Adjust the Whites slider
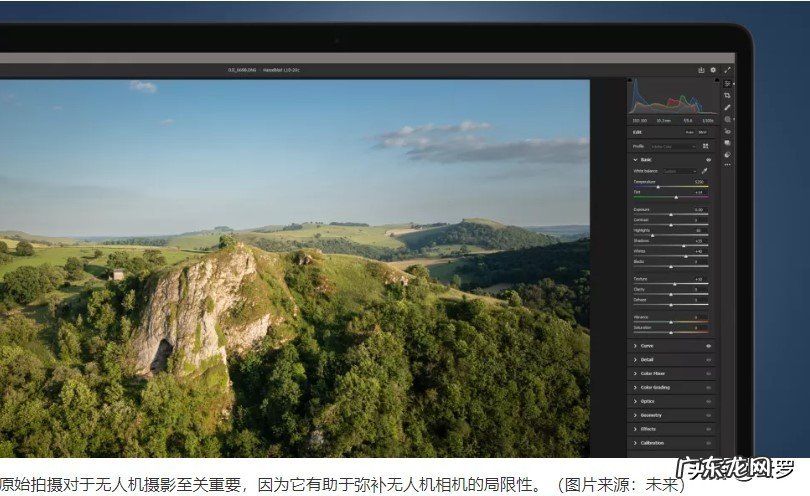Image resolution: width=810 pixels, height=496 pixels. pyautogui.click(x=671, y=256)
